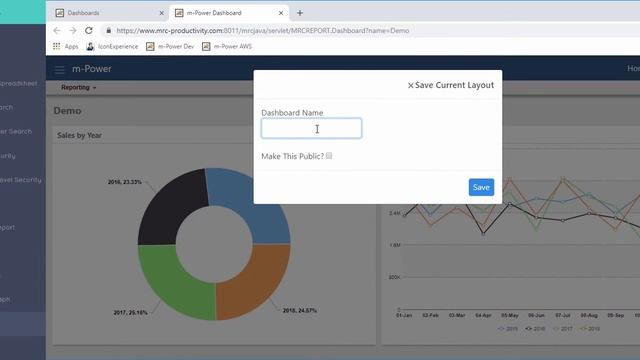Toggle the 2017 series legend entry
The width and height of the screenshot is (640, 360).
562,329
